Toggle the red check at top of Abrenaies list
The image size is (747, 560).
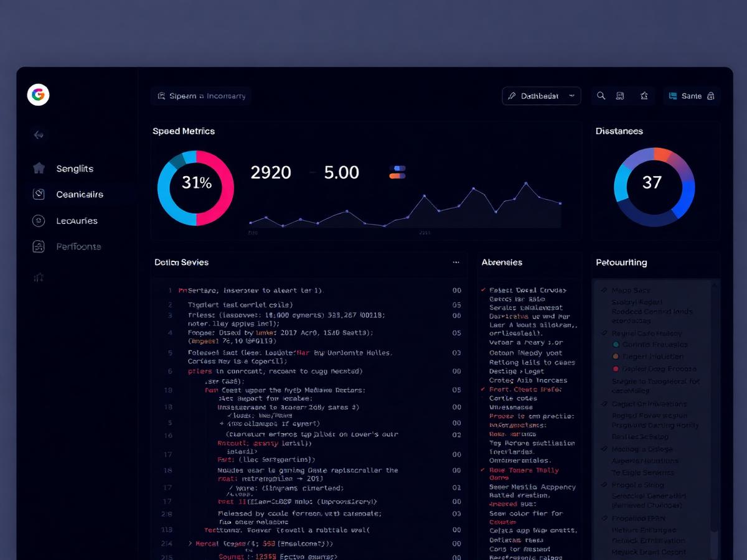click(483, 290)
